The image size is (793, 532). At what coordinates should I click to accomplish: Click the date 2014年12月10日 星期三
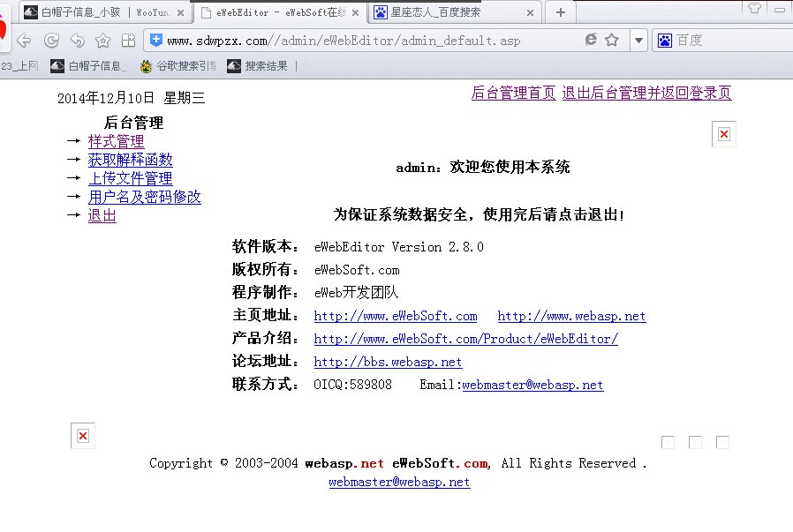pyautogui.click(x=132, y=98)
